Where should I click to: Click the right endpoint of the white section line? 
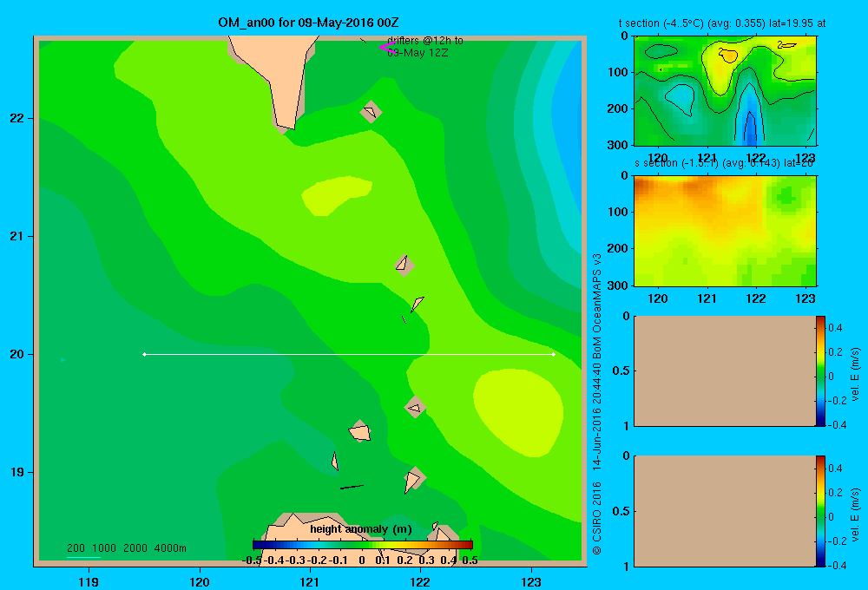pyautogui.click(x=554, y=354)
